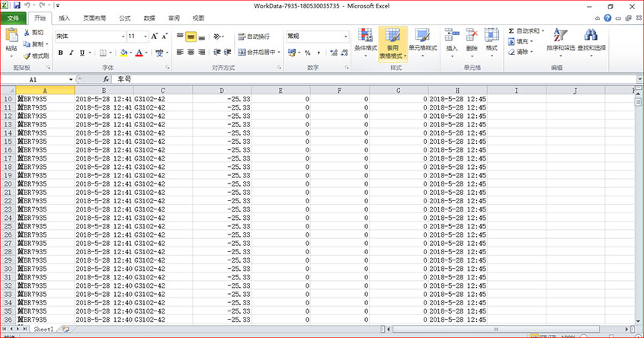Click the Format Painter (格式刷) brush
Viewport: 644px width, 338px height.
pyautogui.click(x=36, y=56)
